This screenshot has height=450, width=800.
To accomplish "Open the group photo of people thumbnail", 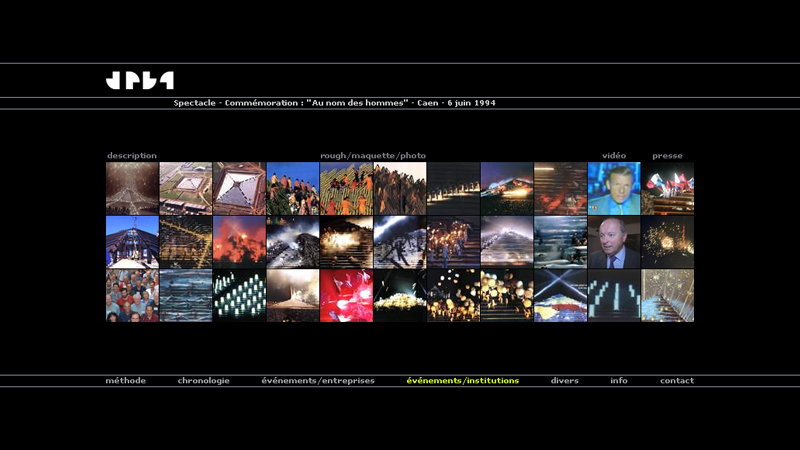I will [x=132, y=296].
